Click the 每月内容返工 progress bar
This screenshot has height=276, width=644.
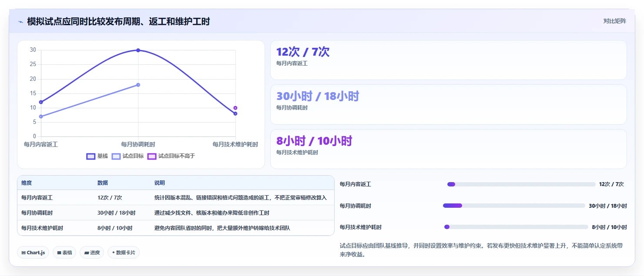pos(521,184)
